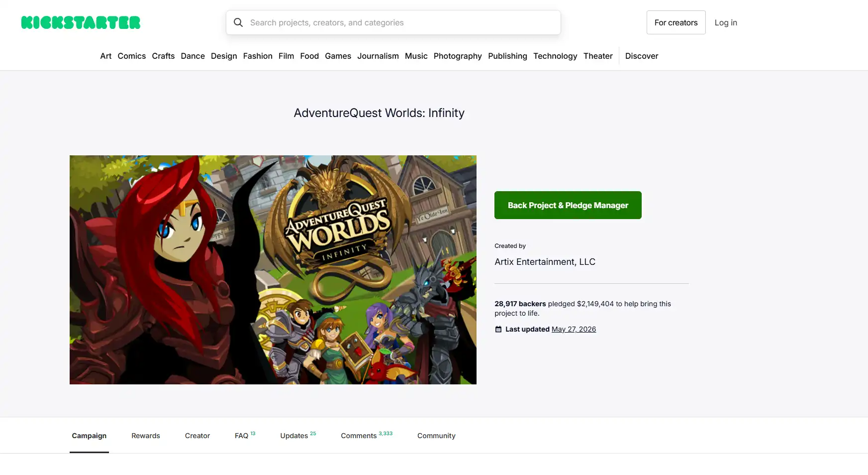This screenshot has height=475, width=868.
Task: Browse the Film category
Action: point(286,56)
